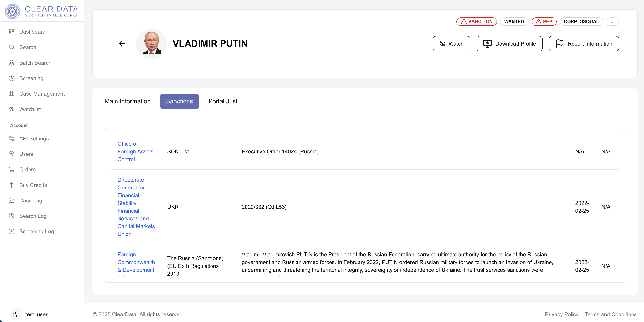The width and height of the screenshot is (644, 322).
Task: Open Search Log history icon
Action: click(x=12, y=216)
